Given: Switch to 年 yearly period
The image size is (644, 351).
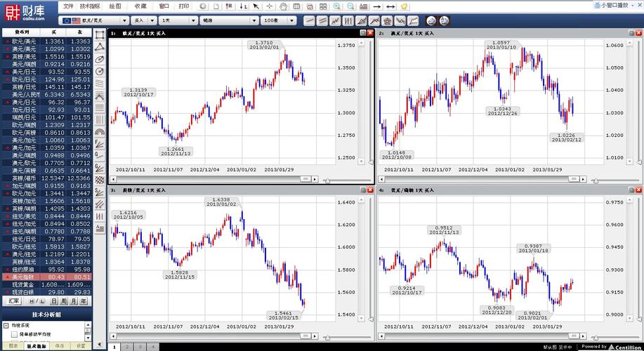Looking at the screenshot, I should (84, 301).
